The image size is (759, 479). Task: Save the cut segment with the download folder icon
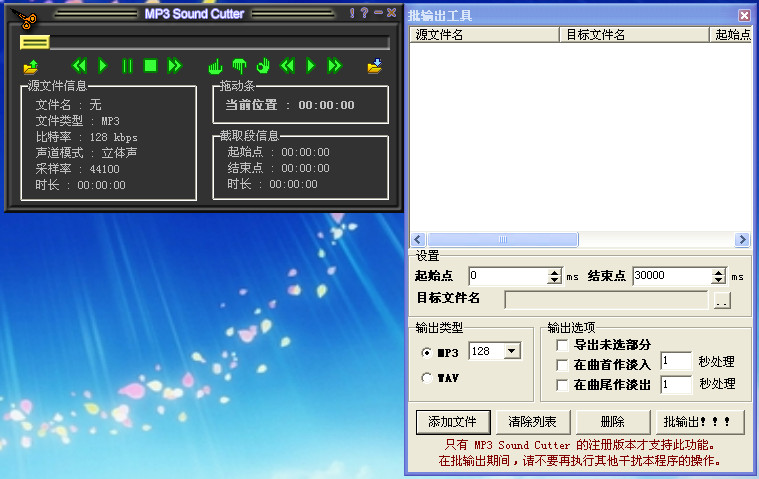[375, 66]
